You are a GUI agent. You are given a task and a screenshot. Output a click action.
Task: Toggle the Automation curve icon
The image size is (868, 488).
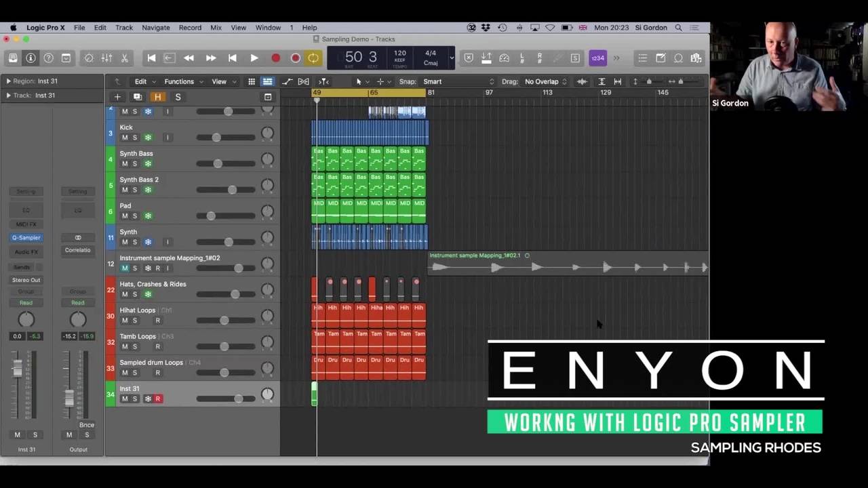coord(287,81)
